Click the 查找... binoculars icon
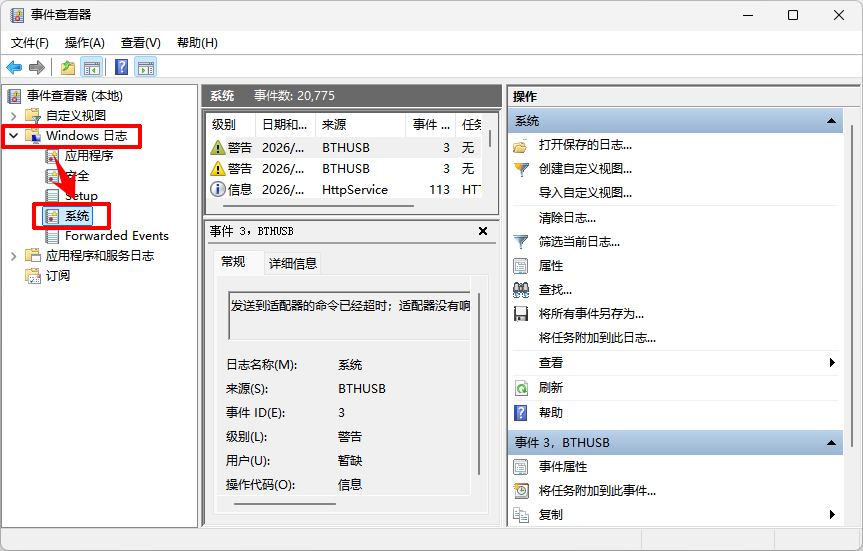The width and height of the screenshot is (863, 551). (x=521, y=290)
